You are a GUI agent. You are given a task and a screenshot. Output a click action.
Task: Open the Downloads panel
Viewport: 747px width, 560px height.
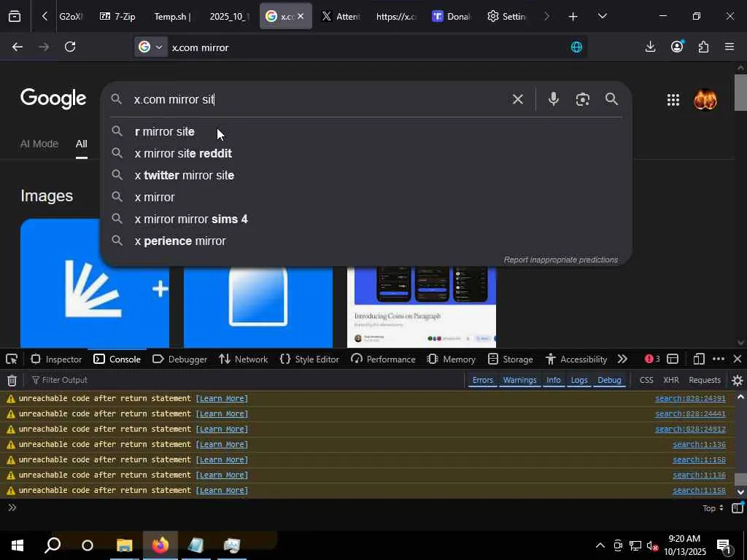coord(650,47)
